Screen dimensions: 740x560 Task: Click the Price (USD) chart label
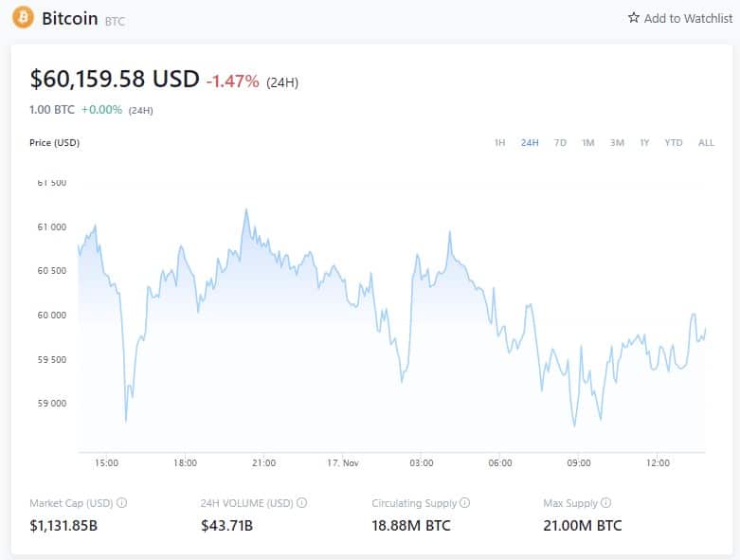click(54, 142)
